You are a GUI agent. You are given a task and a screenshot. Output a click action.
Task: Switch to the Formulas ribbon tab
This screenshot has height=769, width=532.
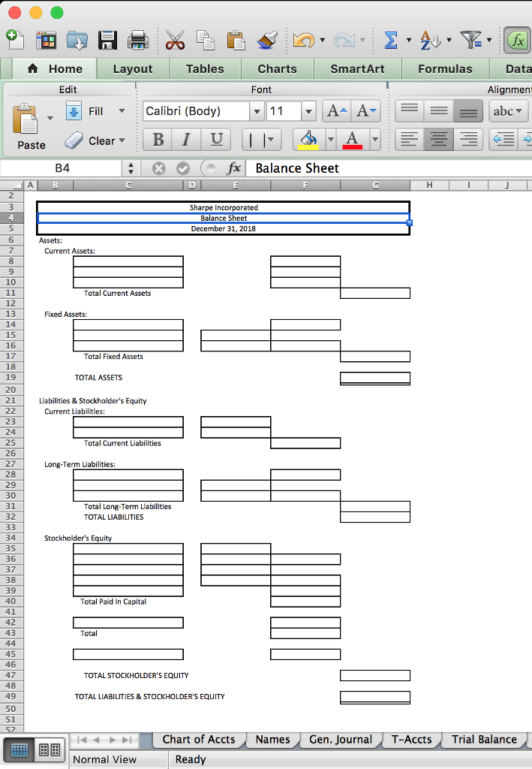pyautogui.click(x=445, y=68)
